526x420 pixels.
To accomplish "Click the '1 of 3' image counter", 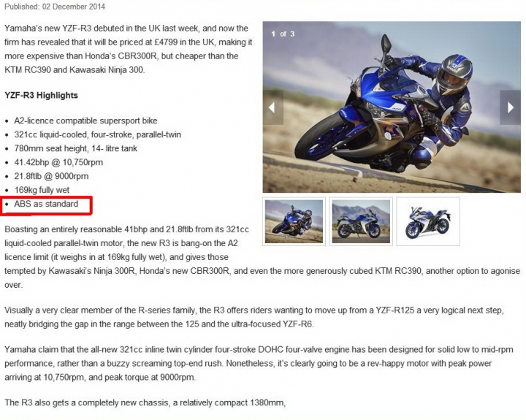I will [x=283, y=34].
